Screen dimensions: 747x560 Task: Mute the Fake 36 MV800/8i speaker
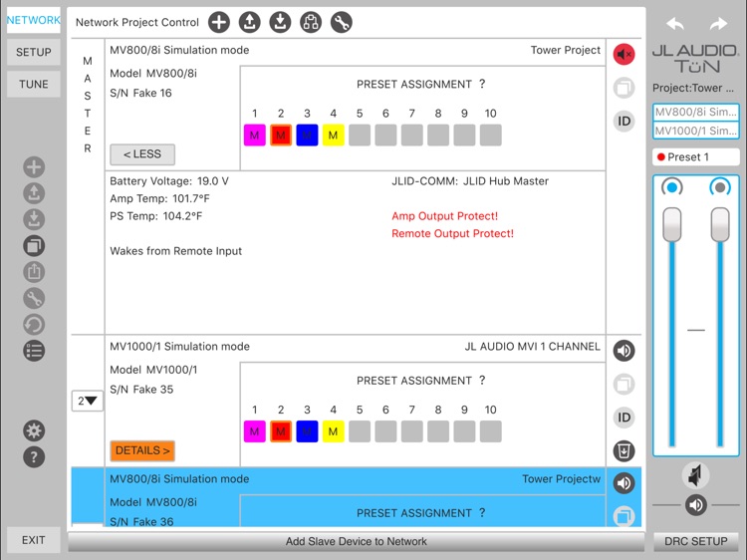coord(623,483)
